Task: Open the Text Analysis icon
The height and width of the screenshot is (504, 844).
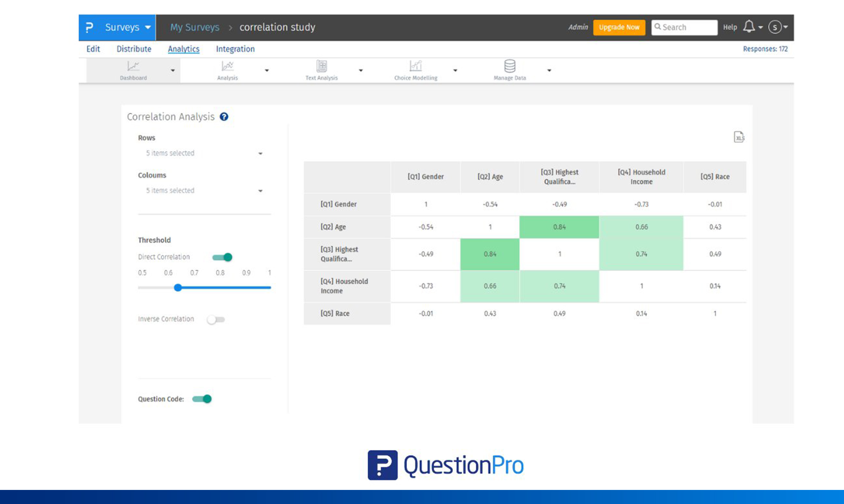Action: click(x=322, y=66)
